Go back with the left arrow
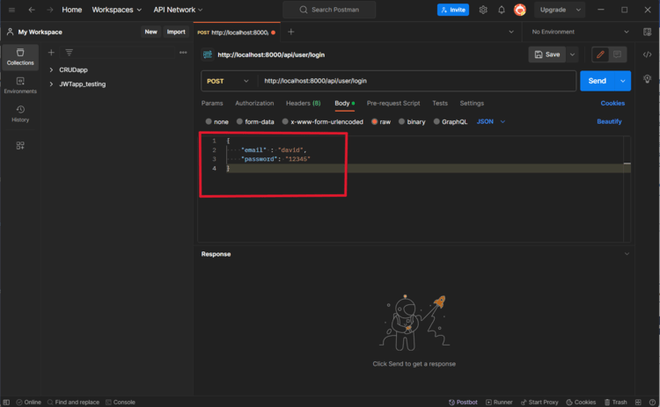The height and width of the screenshot is (407, 660). point(32,10)
